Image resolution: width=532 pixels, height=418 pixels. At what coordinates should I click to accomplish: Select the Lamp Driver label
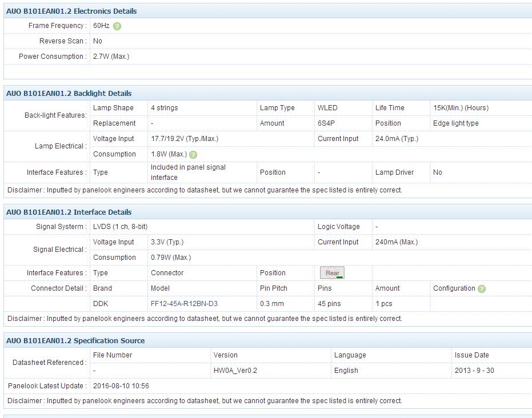(395, 172)
